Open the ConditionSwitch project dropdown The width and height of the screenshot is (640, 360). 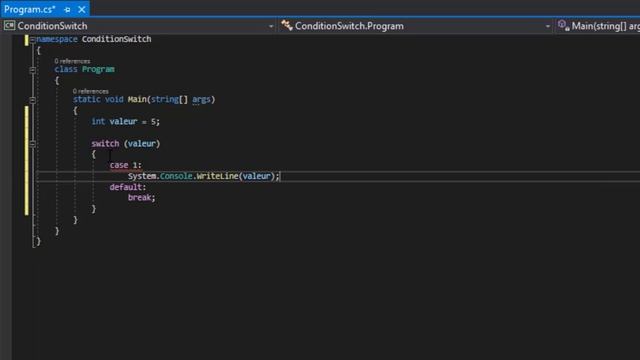click(x=271, y=26)
